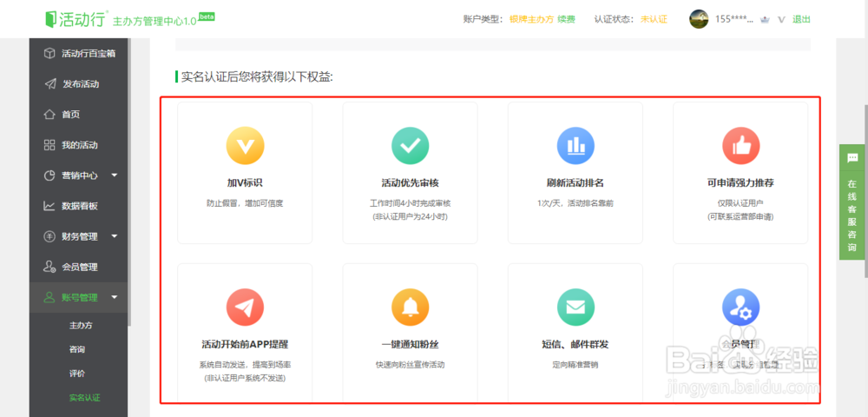Click the 数据看板 line chart icon
Screen dimensions: 868x417
coord(49,206)
